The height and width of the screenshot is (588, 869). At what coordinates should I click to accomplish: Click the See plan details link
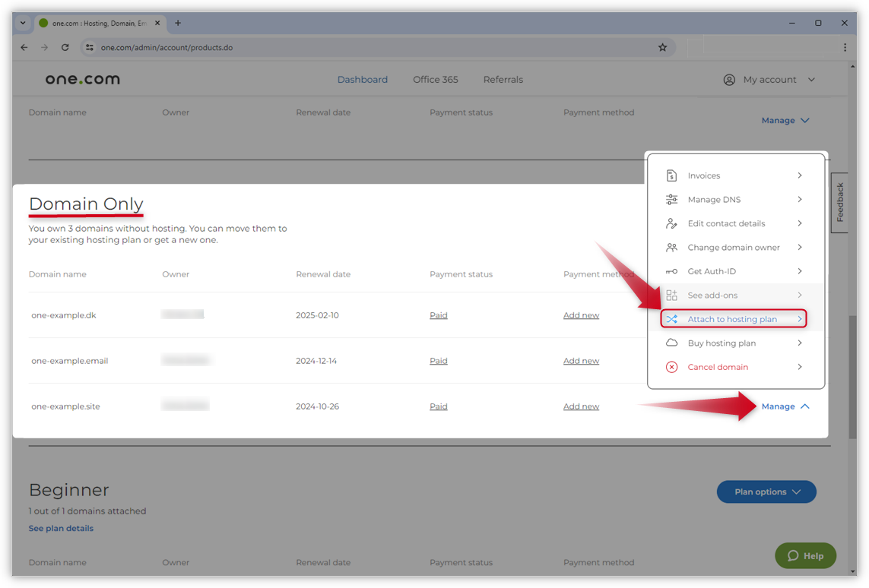pos(61,528)
